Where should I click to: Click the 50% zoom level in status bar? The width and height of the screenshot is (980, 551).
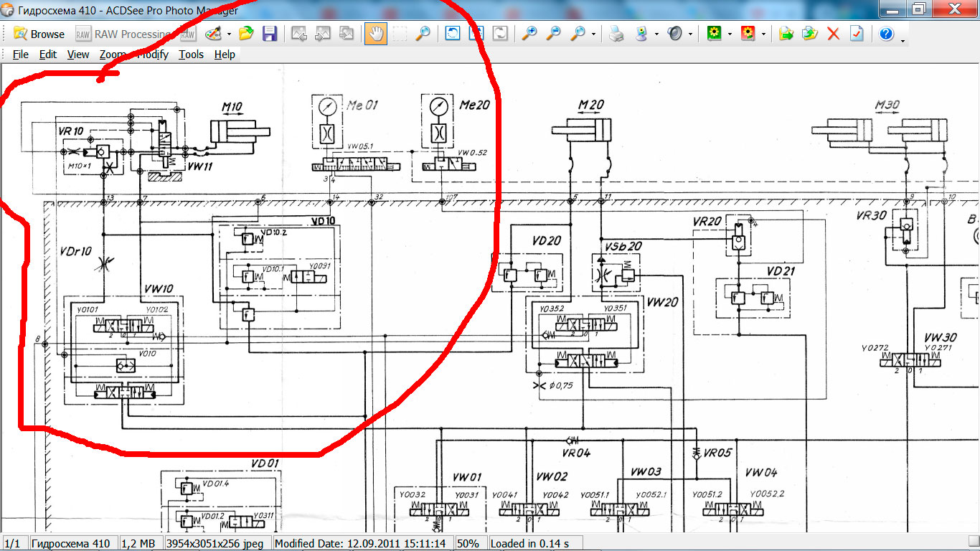point(468,543)
